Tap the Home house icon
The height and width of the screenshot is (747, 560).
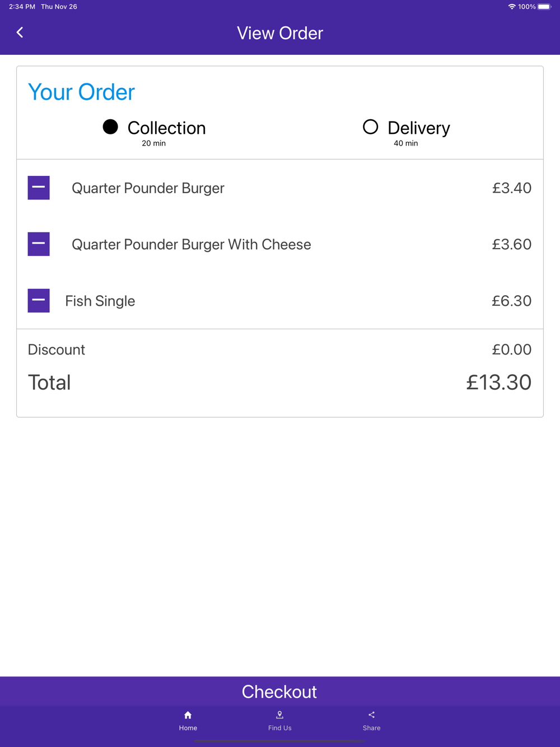pyautogui.click(x=188, y=715)
